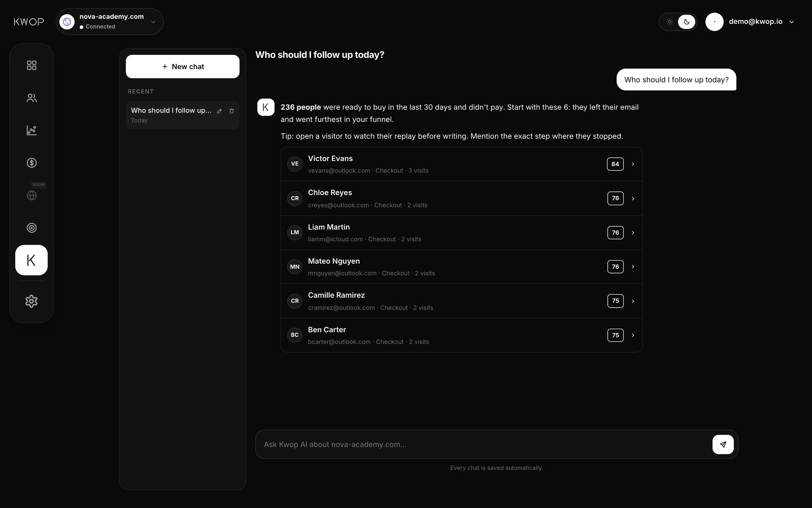Open recent chat 'Who should I follow up...'
This screenshot has width=812, height=508.
[183, 115]
